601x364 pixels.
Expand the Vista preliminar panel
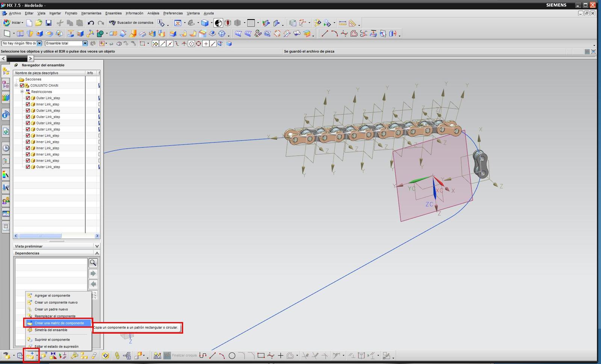(97, 246)
